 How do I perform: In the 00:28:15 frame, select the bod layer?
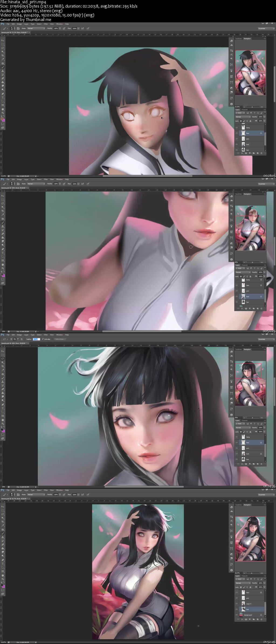[250, 144]
